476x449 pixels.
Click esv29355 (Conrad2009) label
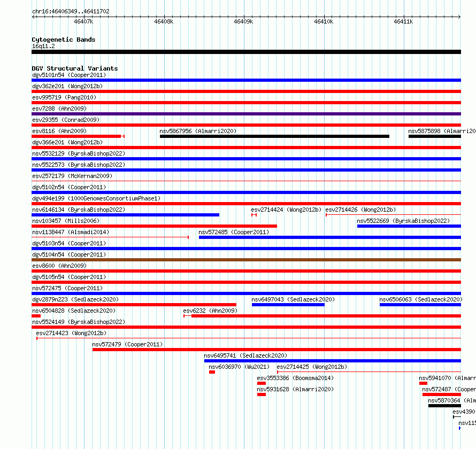[66, 120]
